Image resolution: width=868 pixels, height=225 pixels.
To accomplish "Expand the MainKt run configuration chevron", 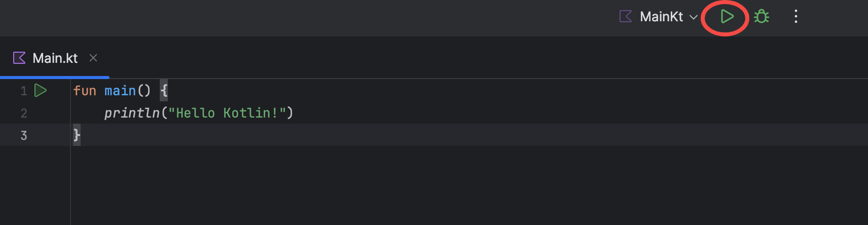I will pos(693,17).
